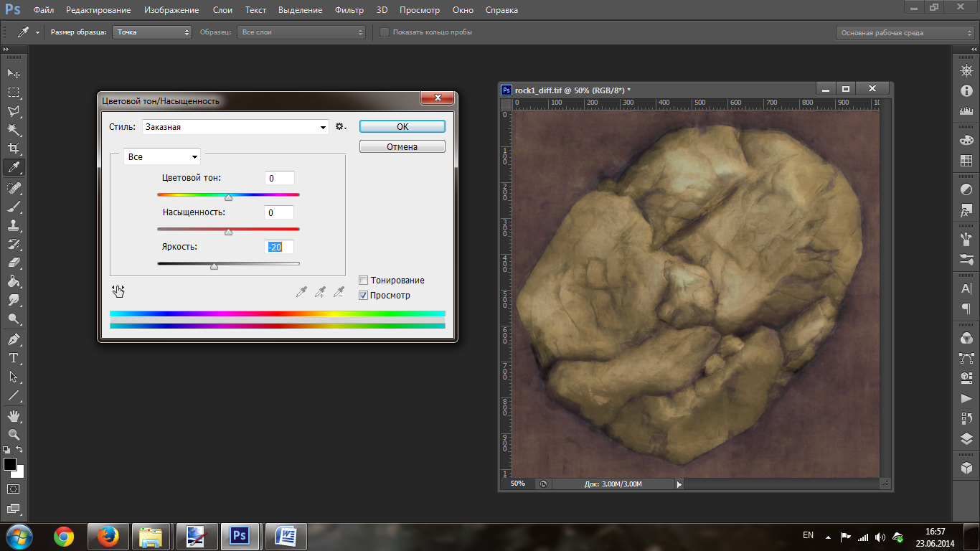Open the Изображение menu
The height and width of the screenshot is (551, 980).
point(171,10)
